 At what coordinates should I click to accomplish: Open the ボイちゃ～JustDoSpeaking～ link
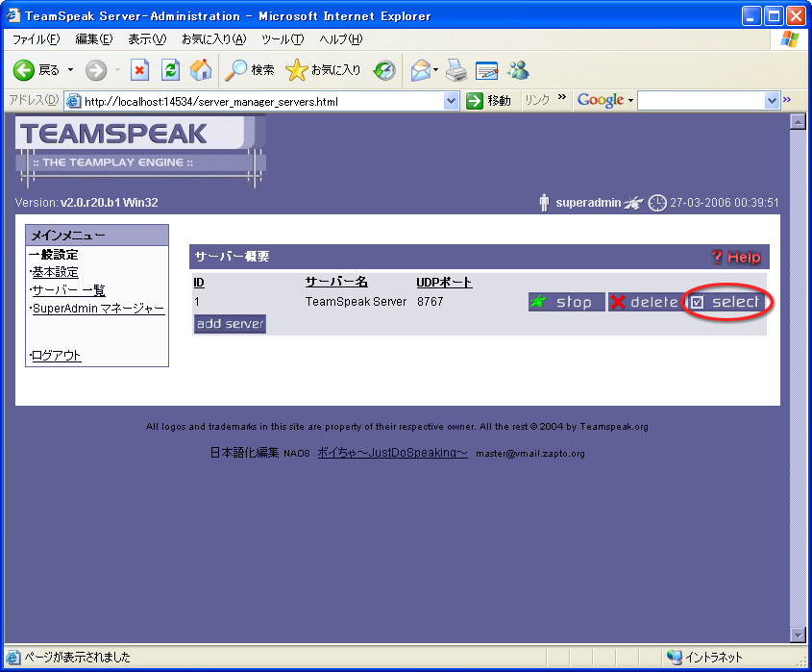392,452
